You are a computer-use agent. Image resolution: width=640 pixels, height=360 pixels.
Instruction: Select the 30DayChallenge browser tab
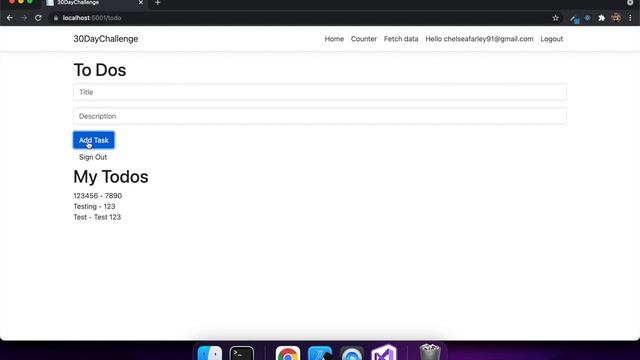pos(95,3)
